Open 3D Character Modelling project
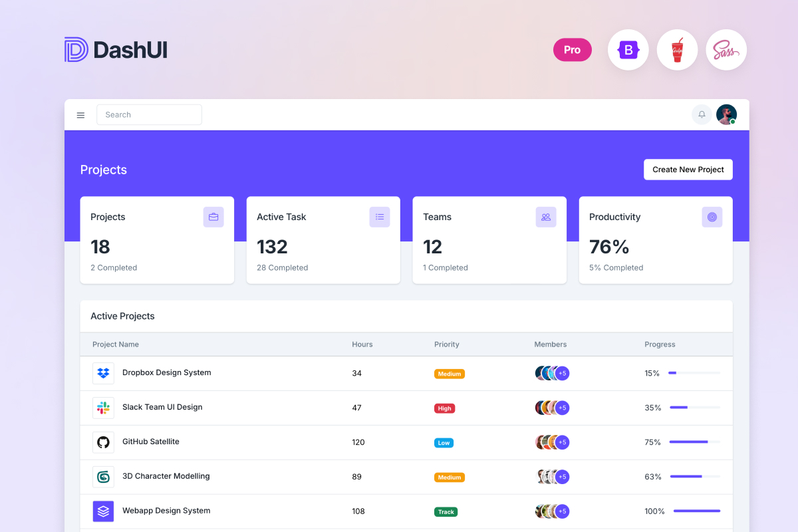This screenshot has height=532, width=798. pyautogui.click(x=166, y=476)
